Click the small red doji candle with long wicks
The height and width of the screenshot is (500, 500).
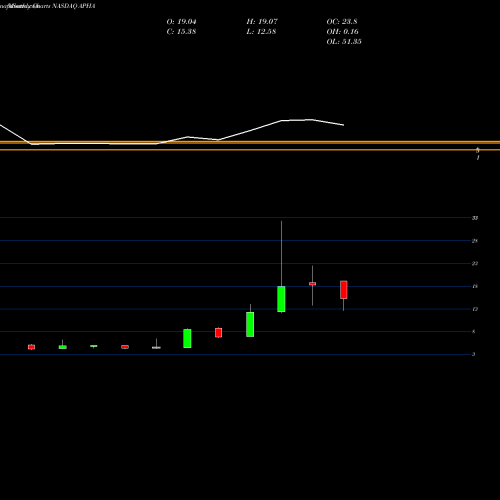click(312, 284)
